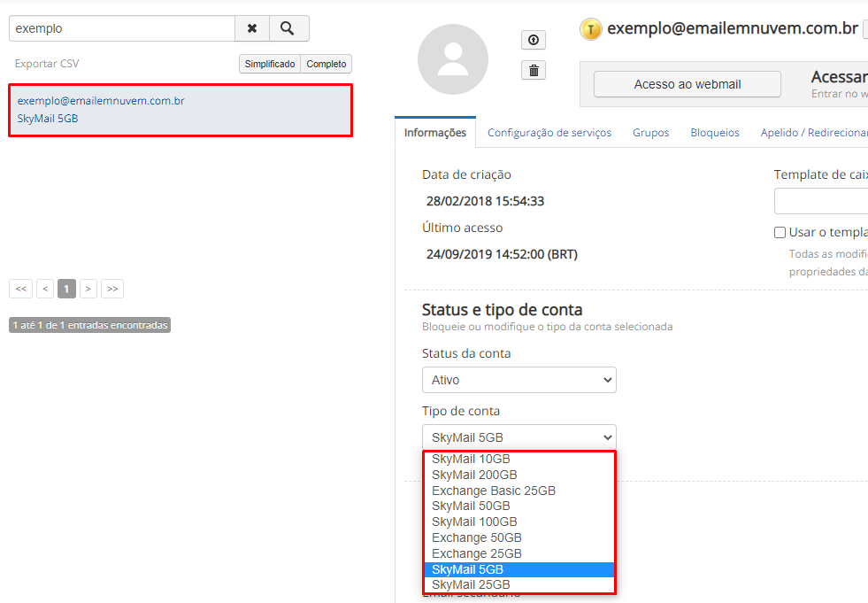Open Acesso ao webmail
Viewport: 868px width, 603px height.
687,84
